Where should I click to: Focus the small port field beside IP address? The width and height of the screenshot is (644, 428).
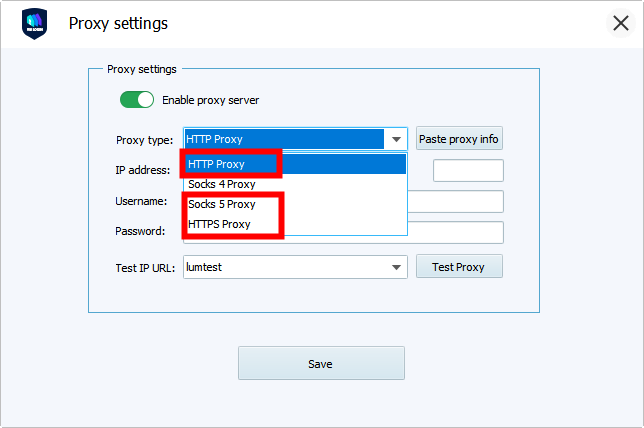468,170
